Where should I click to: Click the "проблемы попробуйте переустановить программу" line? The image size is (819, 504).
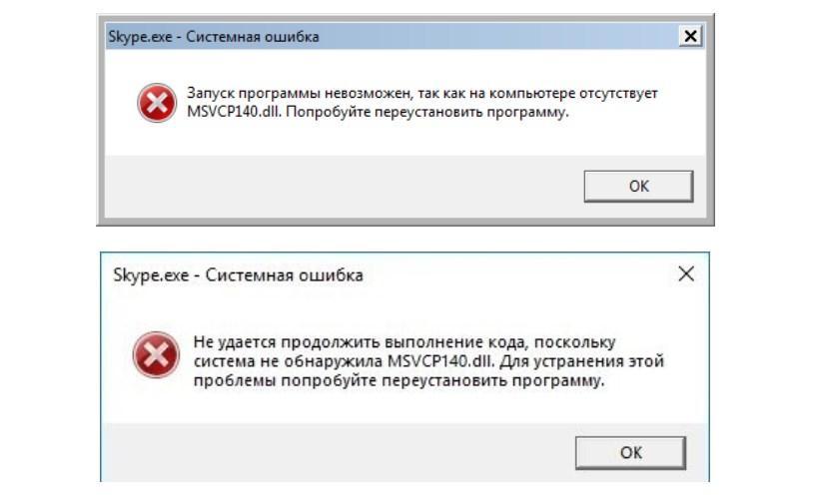click(399, 381)
